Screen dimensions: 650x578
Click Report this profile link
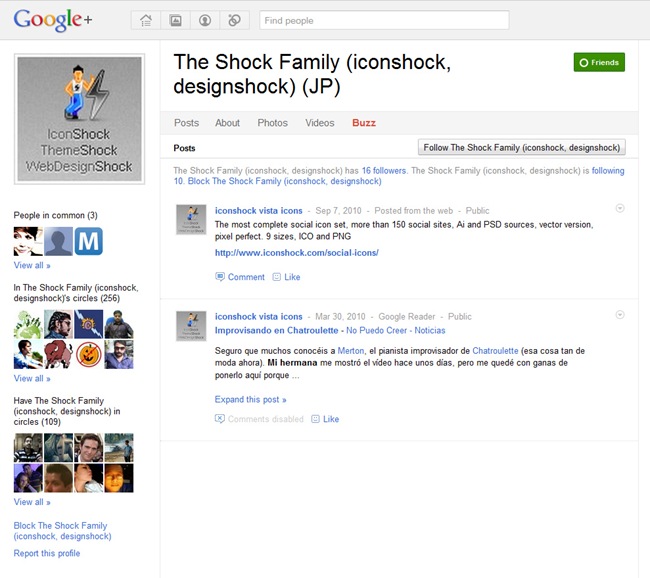[x=47, y=553]
